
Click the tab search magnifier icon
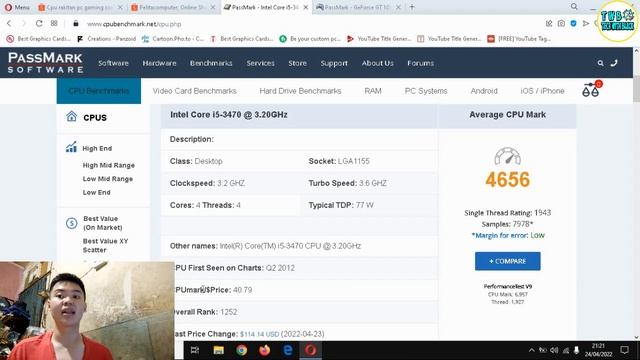(574, 7)
